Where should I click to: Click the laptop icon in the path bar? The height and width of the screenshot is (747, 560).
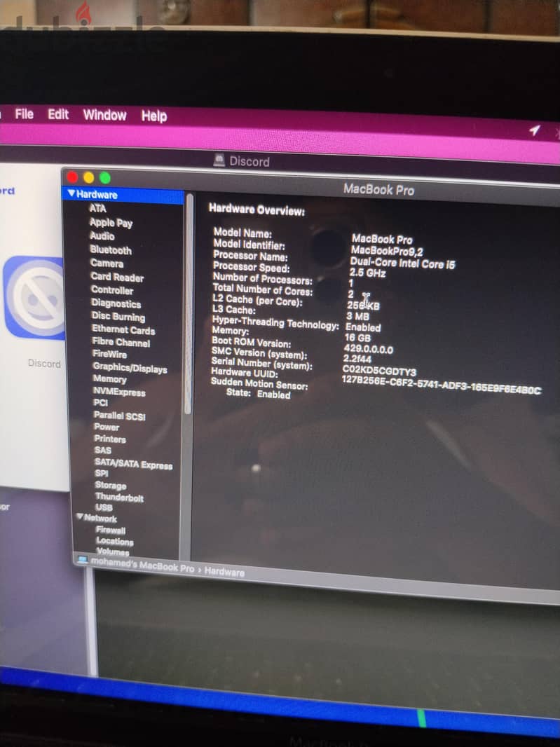83,561
